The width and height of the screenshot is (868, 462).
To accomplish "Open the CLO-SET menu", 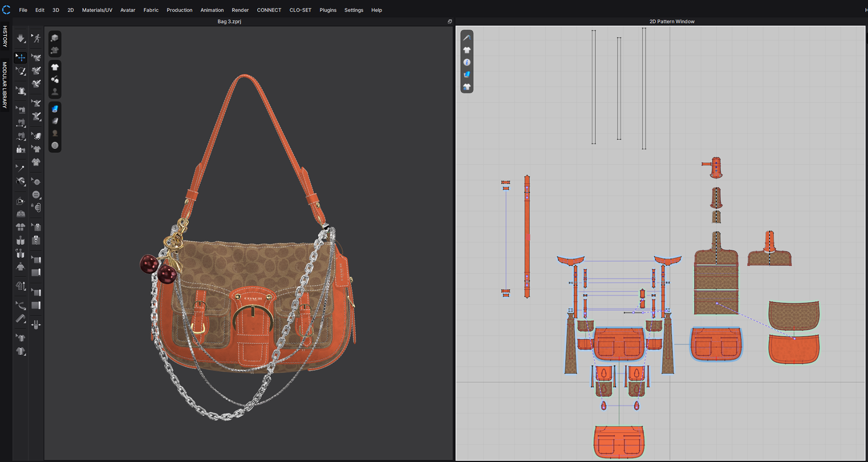I will [x=300, y=10].
